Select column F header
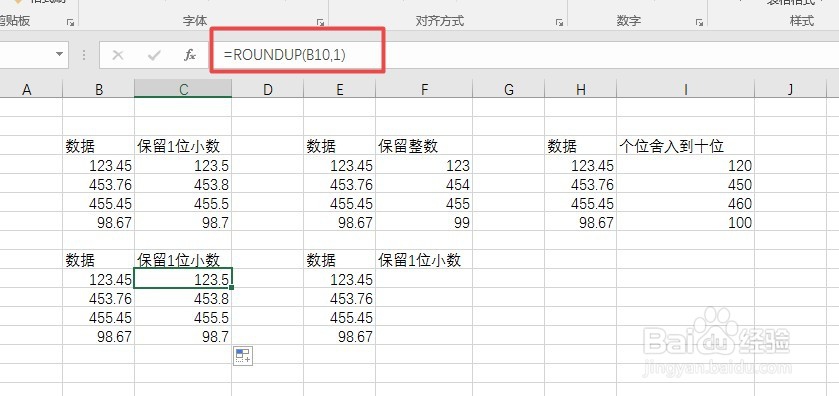Screen dimensions: 839x396 coord(424,89)
